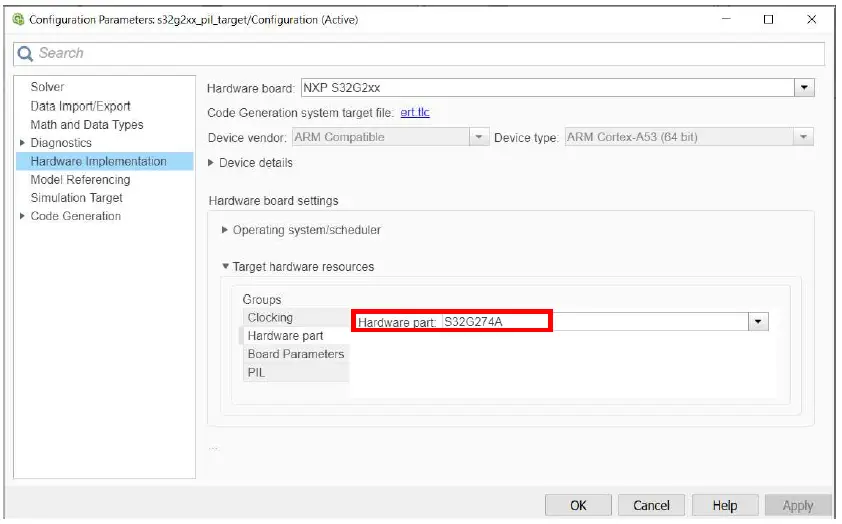Select Simulation Target category

coord(77,198)
